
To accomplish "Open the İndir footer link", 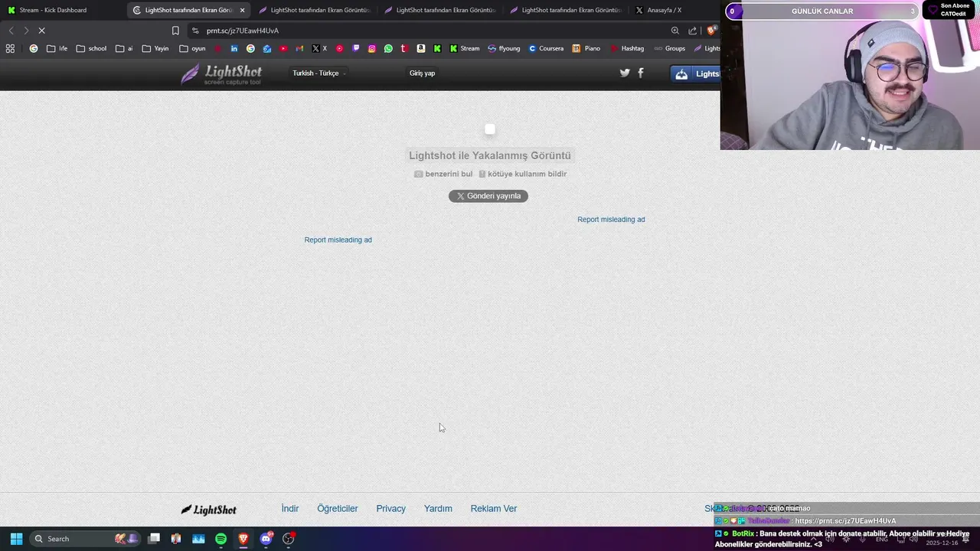I will [290, 508].
